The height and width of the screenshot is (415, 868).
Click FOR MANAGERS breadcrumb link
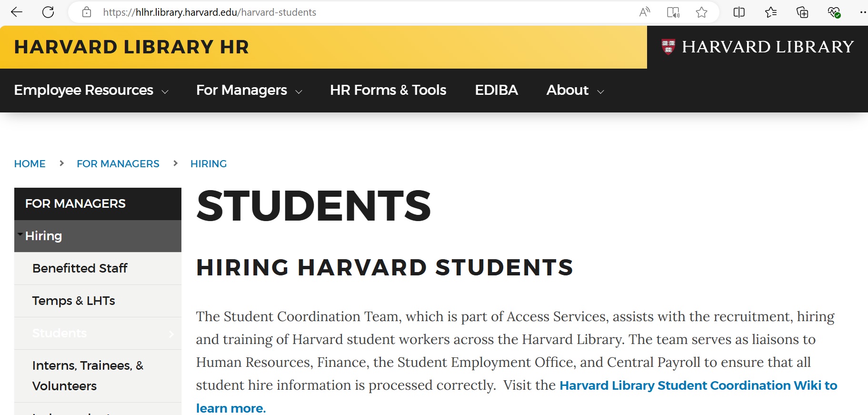coord(118,164)
